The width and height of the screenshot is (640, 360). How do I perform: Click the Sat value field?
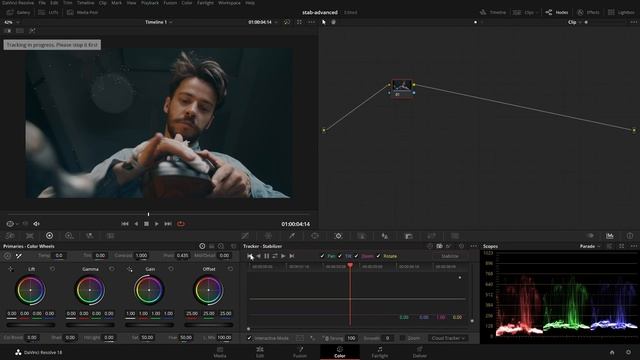coord(147,338)
